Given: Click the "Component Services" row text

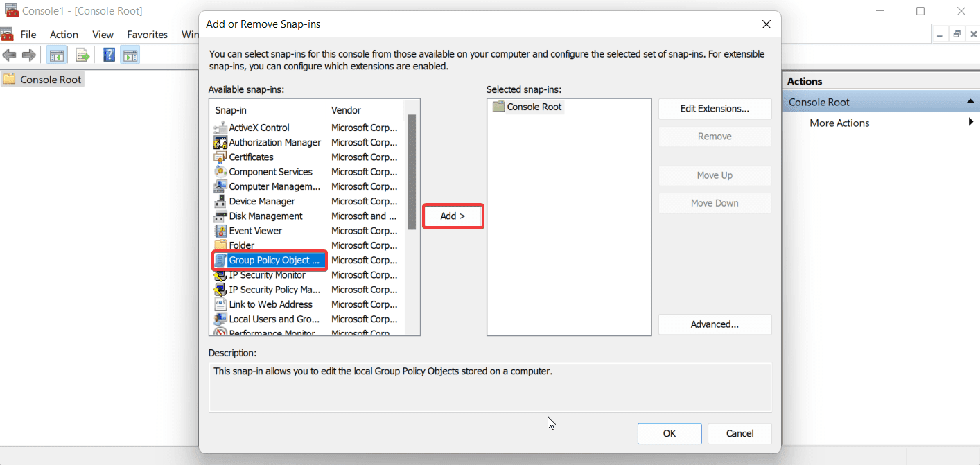Looking at the screenshot, I should point(271,171).
